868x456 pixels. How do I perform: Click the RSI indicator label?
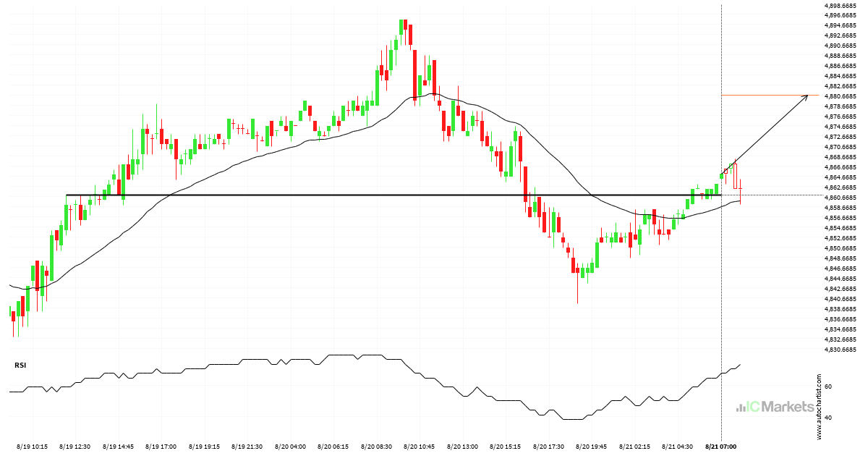[20, 366]
